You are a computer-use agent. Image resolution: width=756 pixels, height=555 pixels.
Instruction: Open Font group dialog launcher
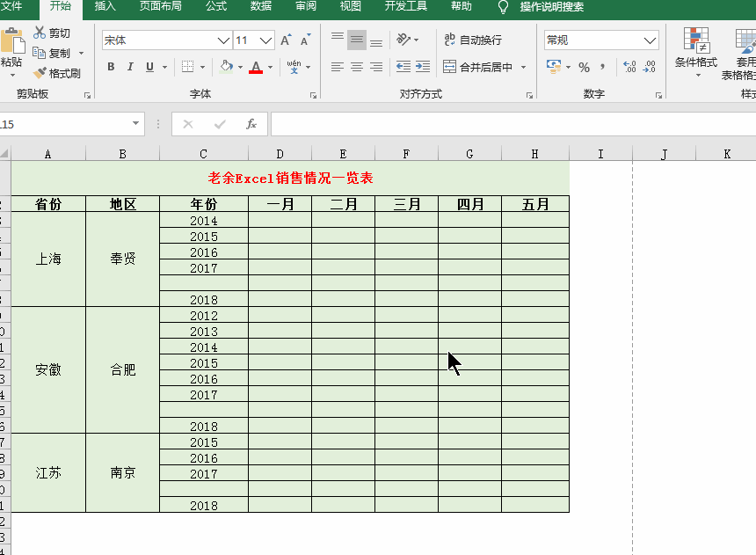coord(313,96)
